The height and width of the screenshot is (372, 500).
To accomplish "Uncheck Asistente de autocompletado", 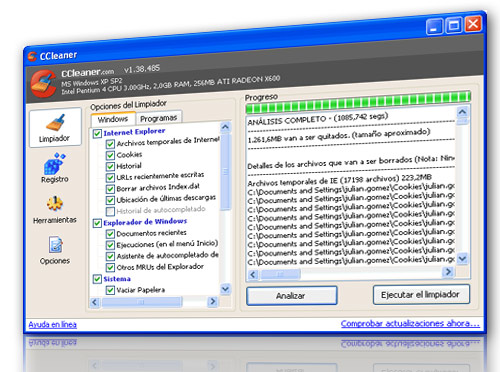I will pos(110,256).
